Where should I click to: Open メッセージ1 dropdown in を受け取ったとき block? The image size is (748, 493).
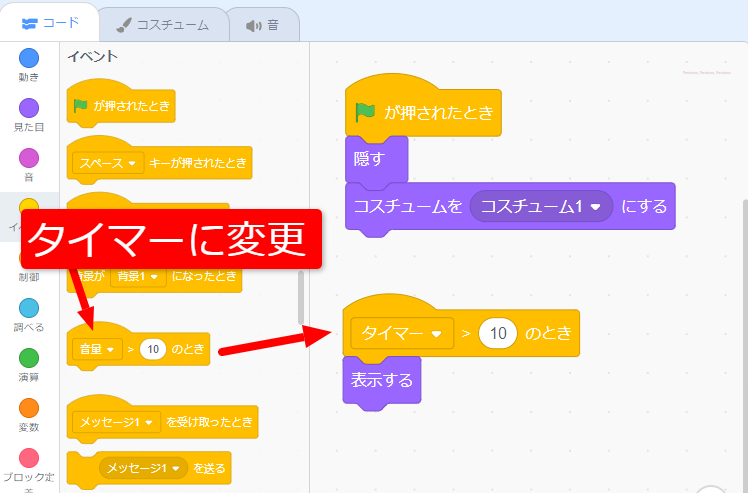pos(116,422)
